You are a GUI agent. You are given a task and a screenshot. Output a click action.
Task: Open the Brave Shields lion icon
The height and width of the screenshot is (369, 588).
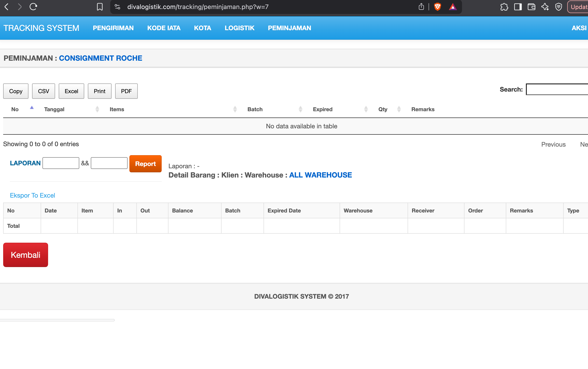click(x=437, y=7)
